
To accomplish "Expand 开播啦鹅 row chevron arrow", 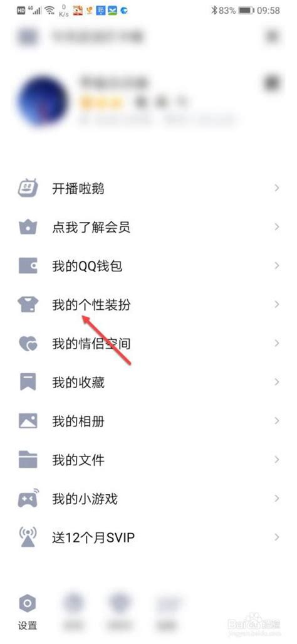I will [277, 188].
